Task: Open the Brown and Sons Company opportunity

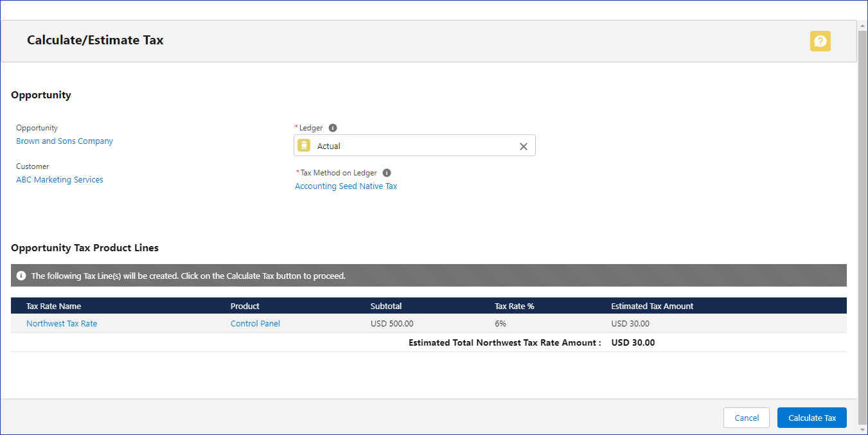Action: click(x=64, y=141)
